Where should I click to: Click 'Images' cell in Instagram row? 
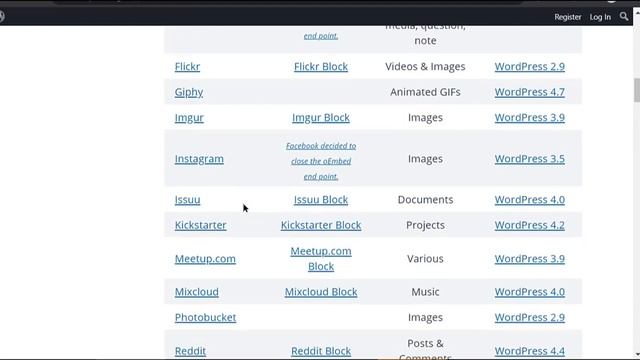coord(425,159)
